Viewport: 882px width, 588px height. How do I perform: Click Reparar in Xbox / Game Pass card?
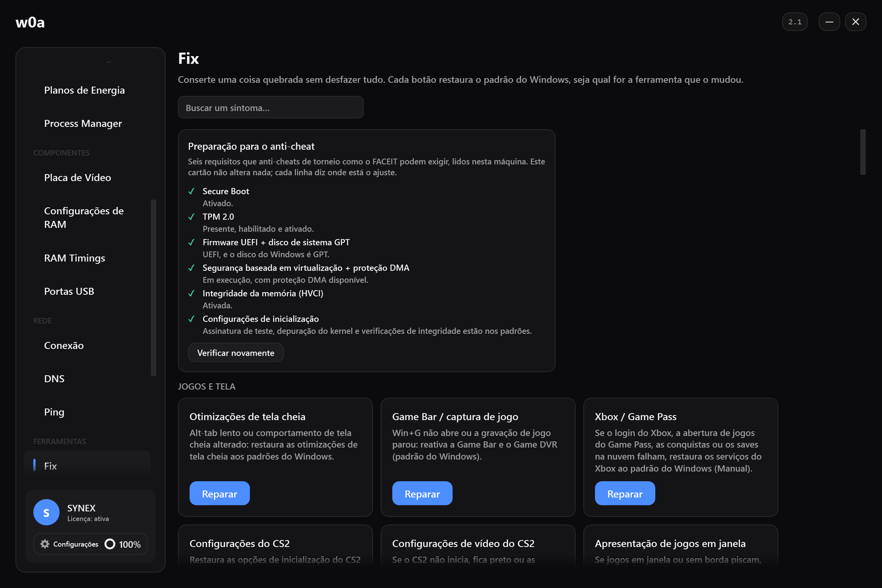(x=625, y=494)
